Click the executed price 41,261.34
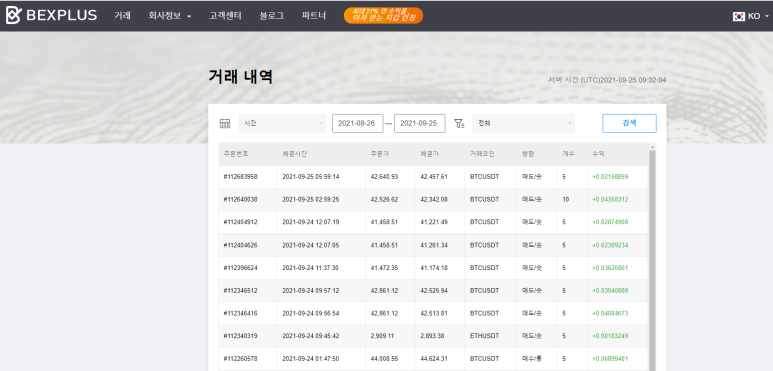 tap(434, 245)
